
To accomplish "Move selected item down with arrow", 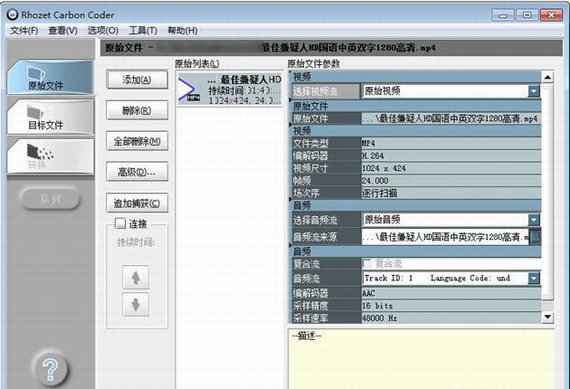I will 136,304.
